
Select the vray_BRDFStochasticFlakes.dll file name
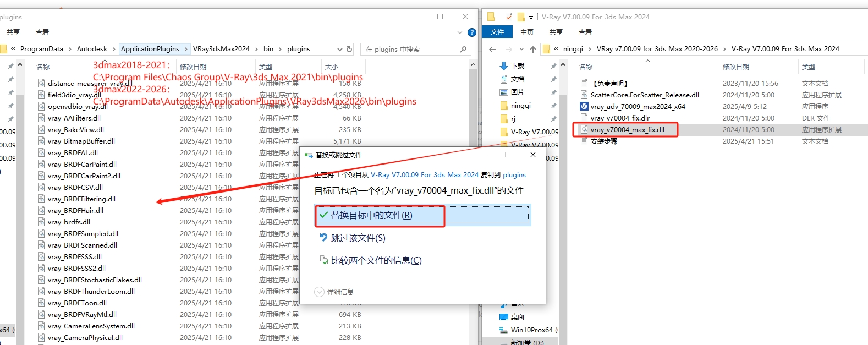pyautogui.click(x=95, y=280)
